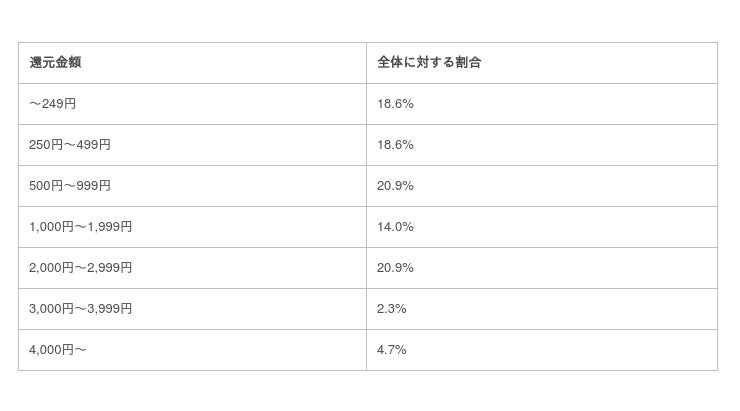740x411 pixels.
Task: Select the 3,000円〜3,999円 cell
Action: coord(80,309)
